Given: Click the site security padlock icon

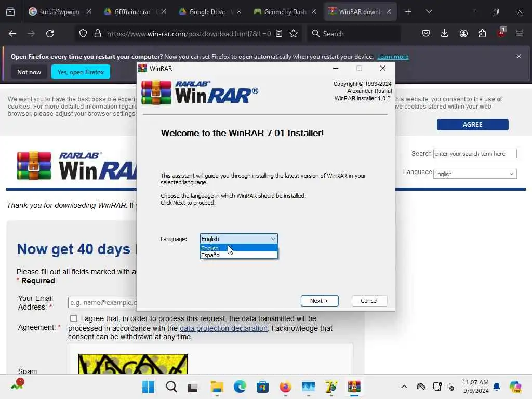Looking at the screenshot, I should point(97,34).
